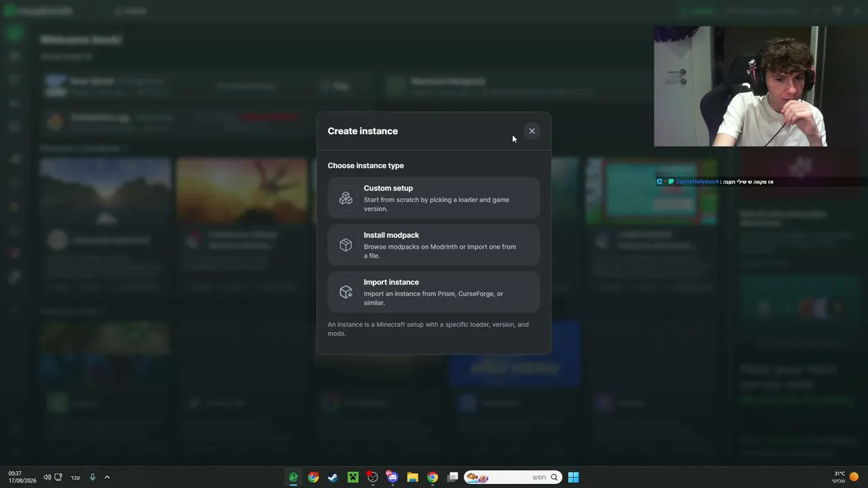The image size is (868, 488).
Task: Open the 31°C weather widget
Action: (x=845, y=477)
